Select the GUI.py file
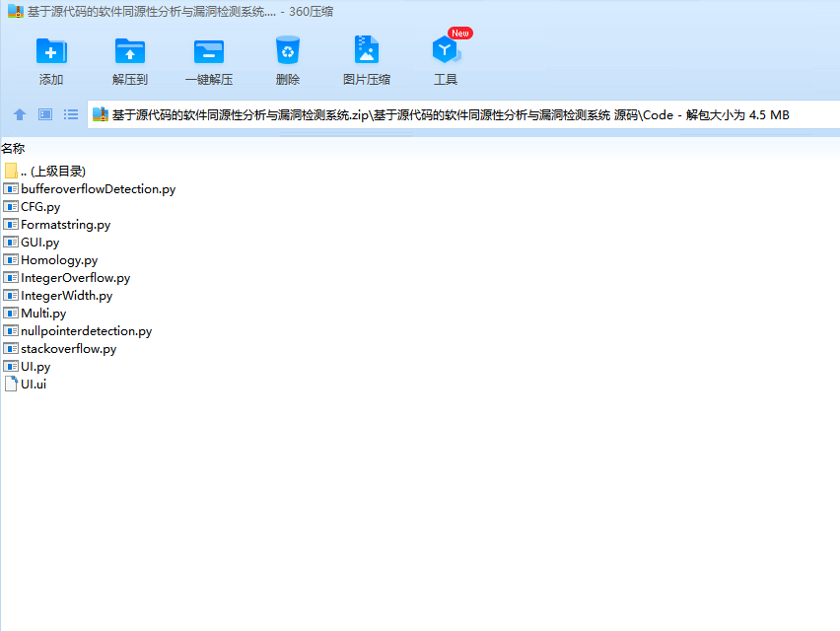Viewport: 840px width, 631px height. (x=32, y=243)
